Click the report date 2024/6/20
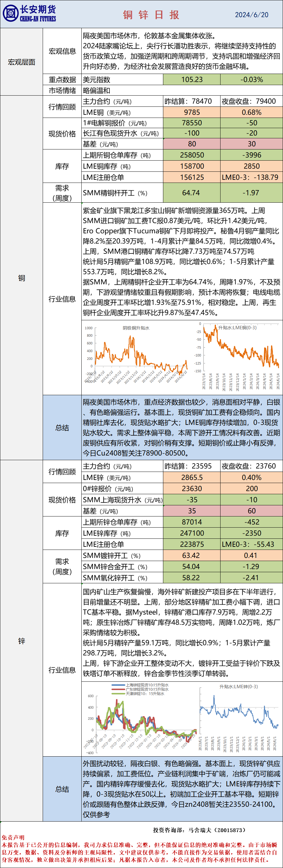 pos(252,15)
